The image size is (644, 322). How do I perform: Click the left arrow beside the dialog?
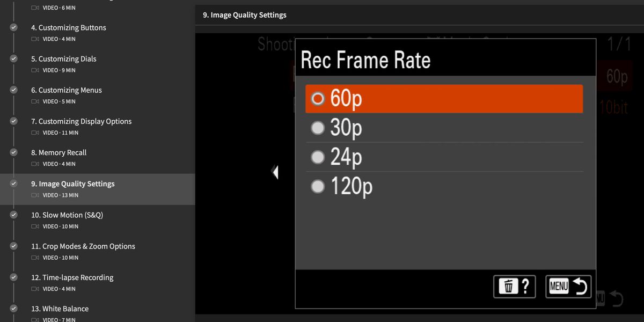pos(275,172)
